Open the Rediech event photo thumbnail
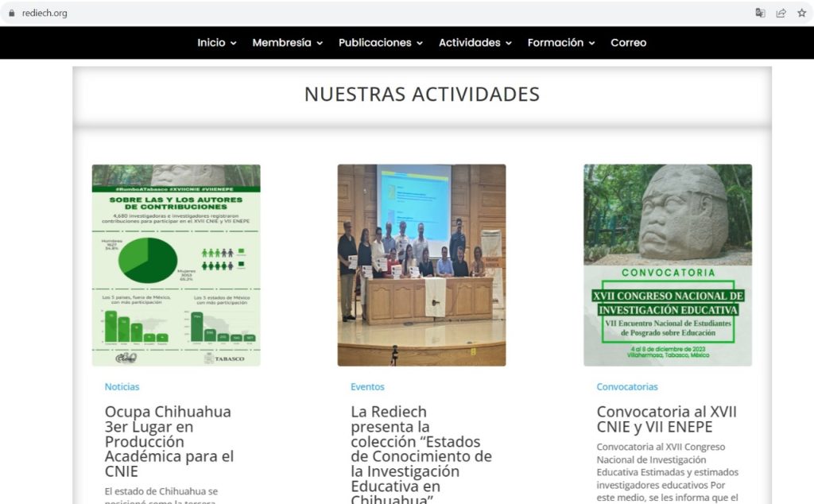The height and width of the screenshot is (504, 814). 421,265
